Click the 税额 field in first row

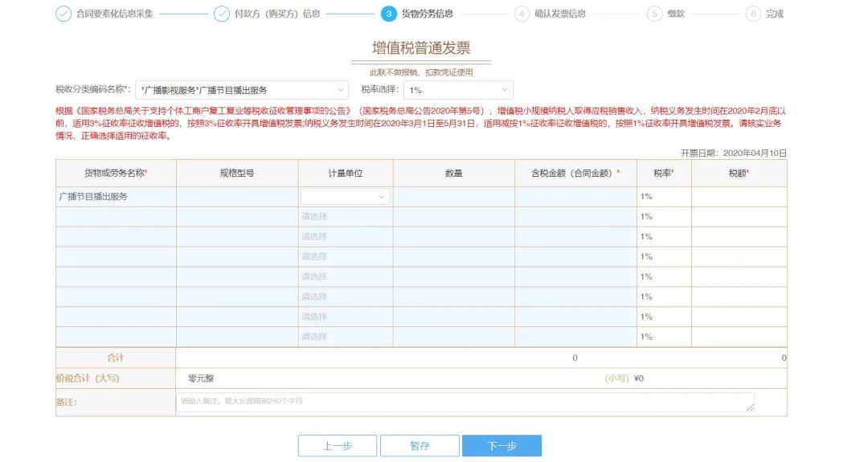click(x=738, y=196)
